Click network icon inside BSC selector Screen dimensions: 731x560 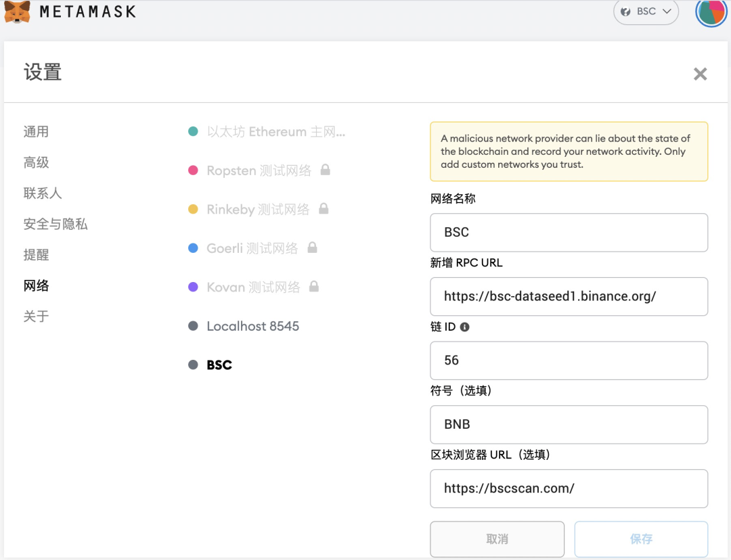tap(625, 11)
